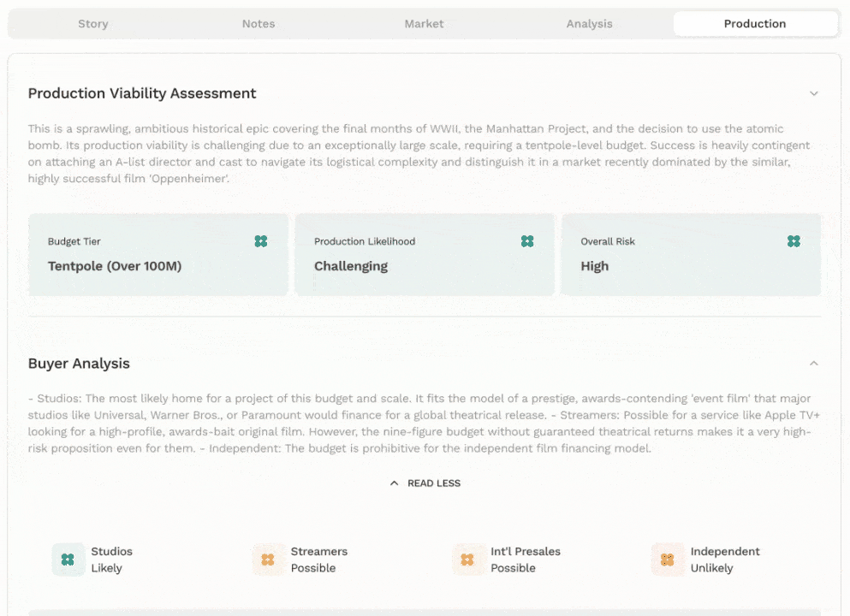850x616 pixels.
Task: Click the Tentpole (Over 100M) budget card
Action: (158, 256)
